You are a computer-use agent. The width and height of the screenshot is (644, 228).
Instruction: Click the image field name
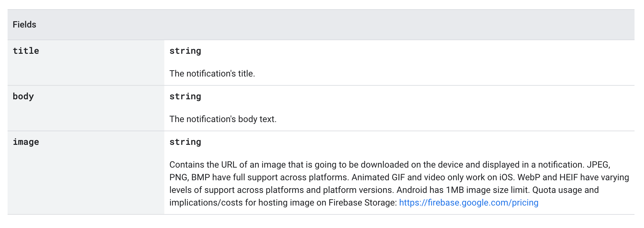[x=26, y=142]
